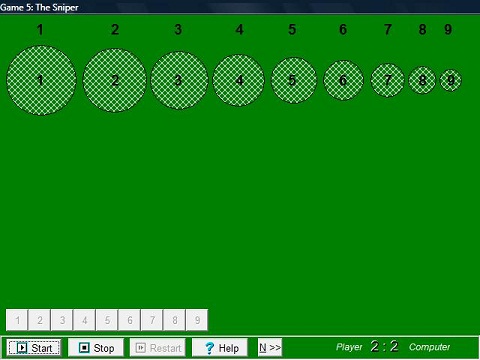
Task: Select the bottom number 9 button
Action: [197, 320]
